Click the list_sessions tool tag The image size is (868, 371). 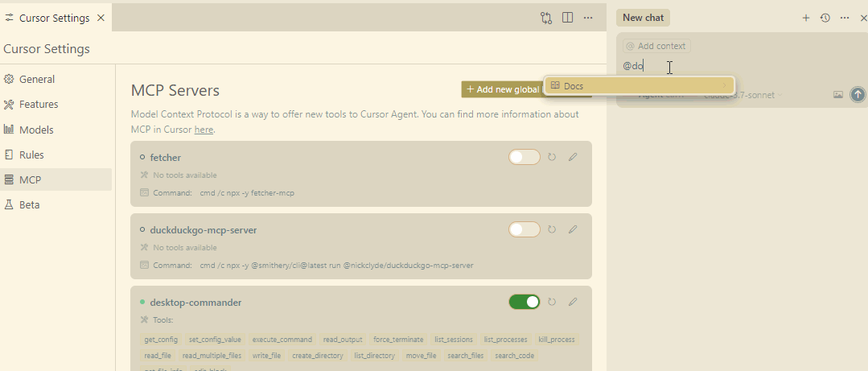pos(454,340)
